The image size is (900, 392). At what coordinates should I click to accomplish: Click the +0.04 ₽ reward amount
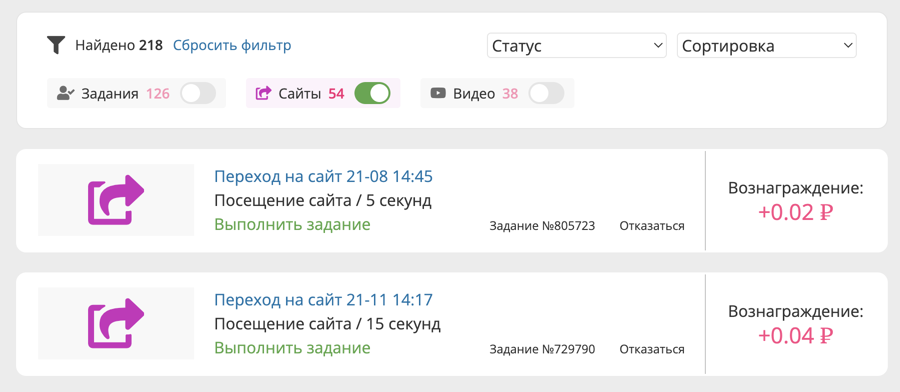point(796,336)
